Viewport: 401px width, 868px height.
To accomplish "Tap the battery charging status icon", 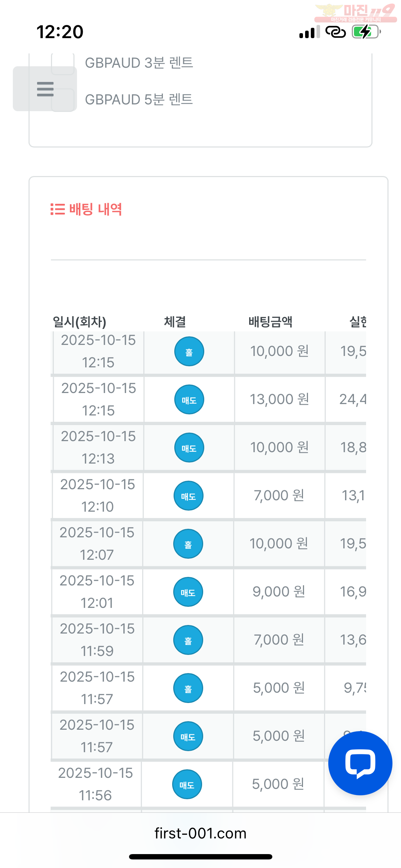I will (366, 32).
